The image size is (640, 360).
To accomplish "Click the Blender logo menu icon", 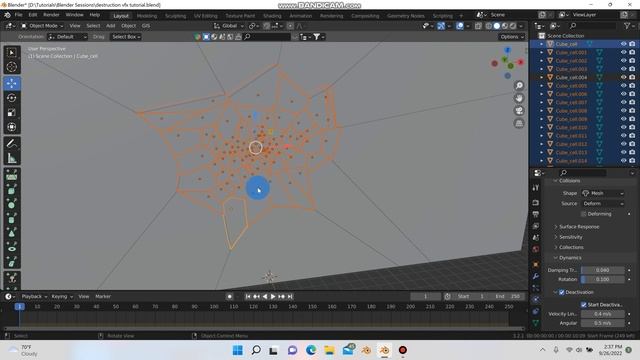I will pos(7,15).
